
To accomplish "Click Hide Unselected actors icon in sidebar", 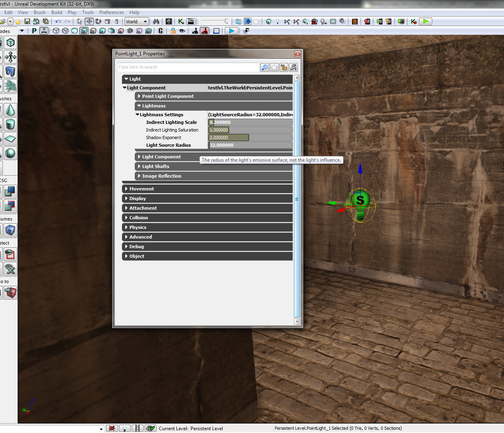I will coord(10,254).
